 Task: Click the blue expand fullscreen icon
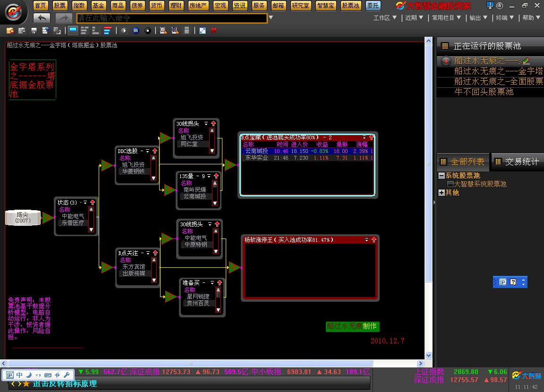[x=203, y=31]
